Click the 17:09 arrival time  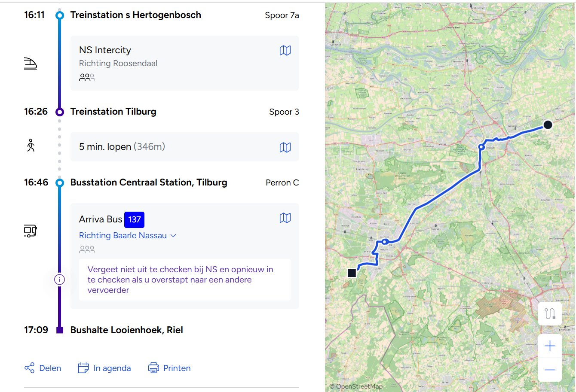click(x=36, y=330)
